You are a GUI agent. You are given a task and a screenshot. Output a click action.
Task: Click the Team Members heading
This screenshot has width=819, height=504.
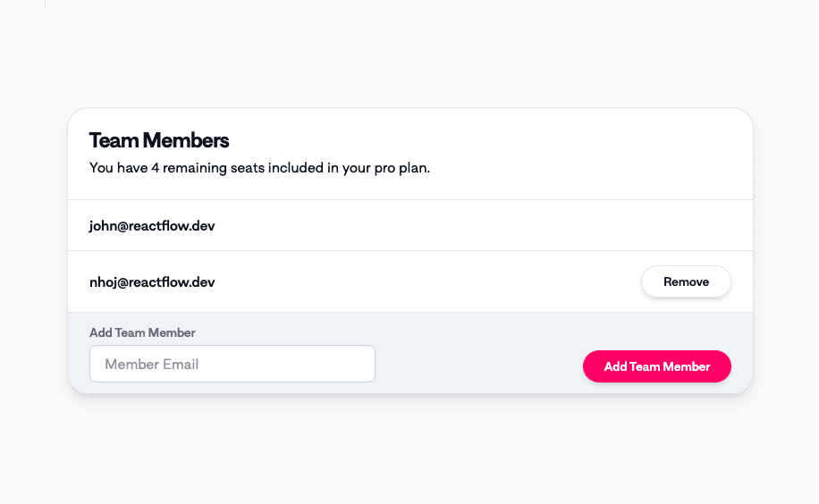pos(159,140)
